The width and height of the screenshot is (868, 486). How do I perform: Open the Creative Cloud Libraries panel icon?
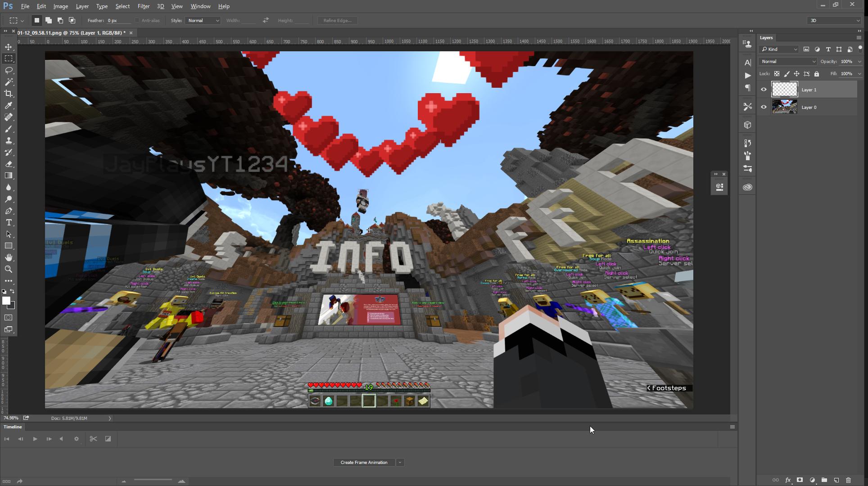[748, 187]
